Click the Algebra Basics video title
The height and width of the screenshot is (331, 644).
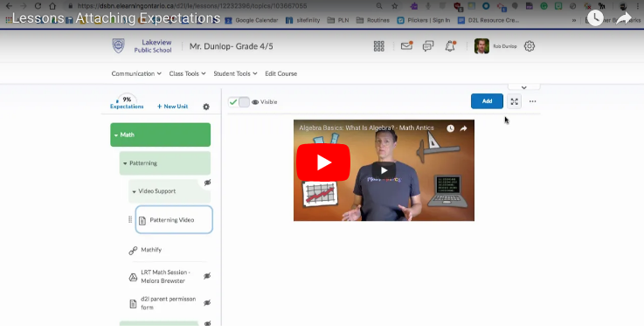coord(366,128)
